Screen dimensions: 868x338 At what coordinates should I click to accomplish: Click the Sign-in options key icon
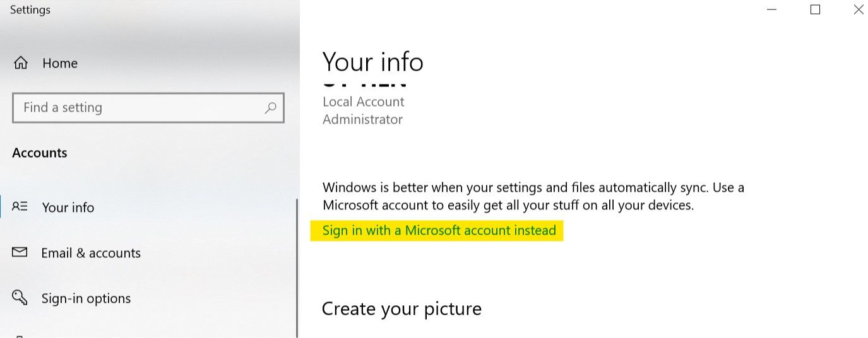point(20,298)
